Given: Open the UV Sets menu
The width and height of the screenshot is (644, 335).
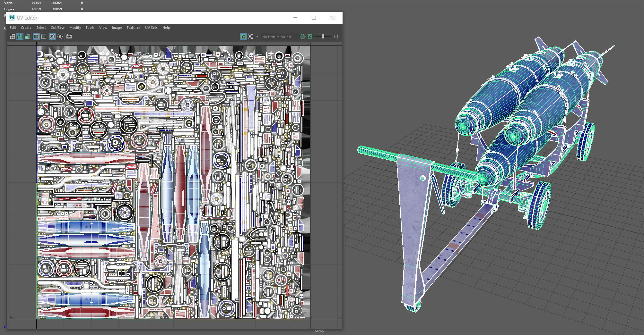Looking at the screenshot, I should click(x=151, y=28).
